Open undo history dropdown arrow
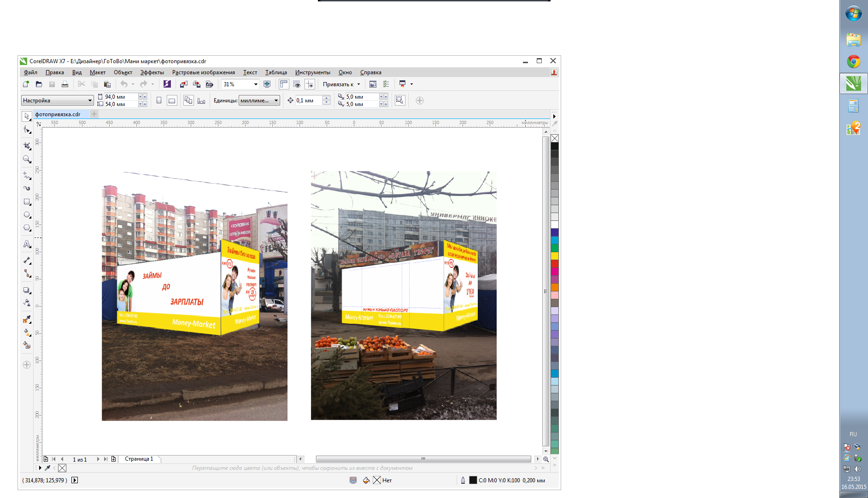Screen dimensions: 868x498 pos(133,84)
